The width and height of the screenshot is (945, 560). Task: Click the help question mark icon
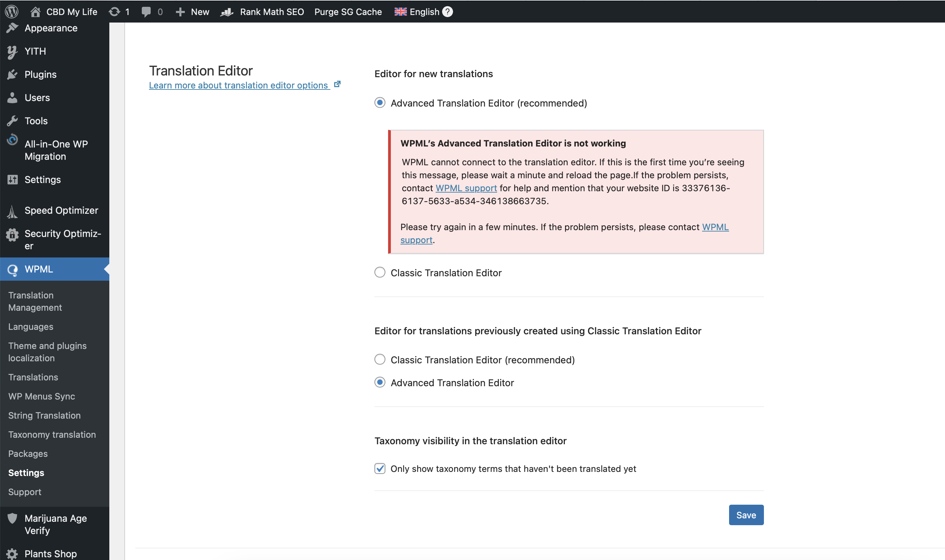448,12
